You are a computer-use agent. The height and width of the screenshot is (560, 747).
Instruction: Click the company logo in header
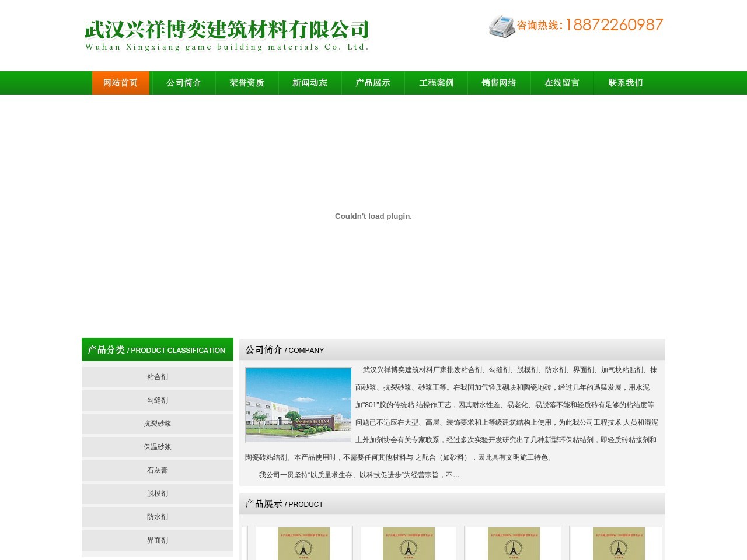(226, 35)
